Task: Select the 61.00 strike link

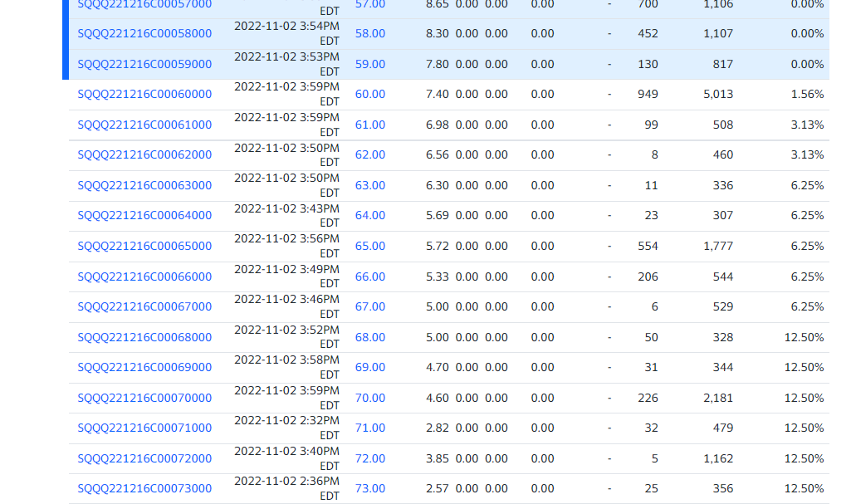Action: [370, 125]
